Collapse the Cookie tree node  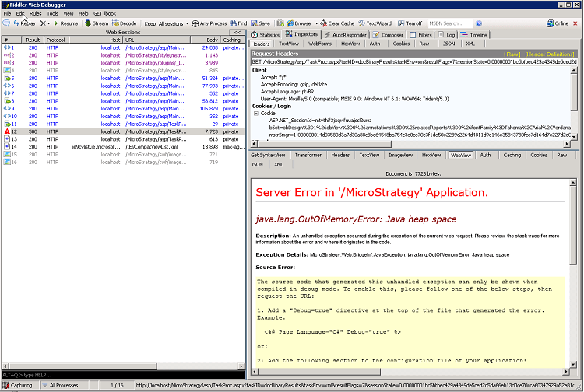point(256,113)
